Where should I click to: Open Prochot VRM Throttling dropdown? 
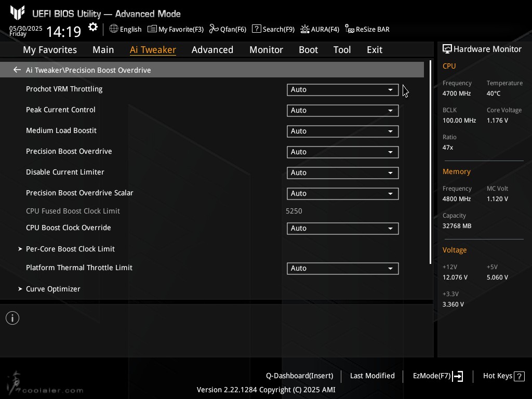click(x=342, y=90)
